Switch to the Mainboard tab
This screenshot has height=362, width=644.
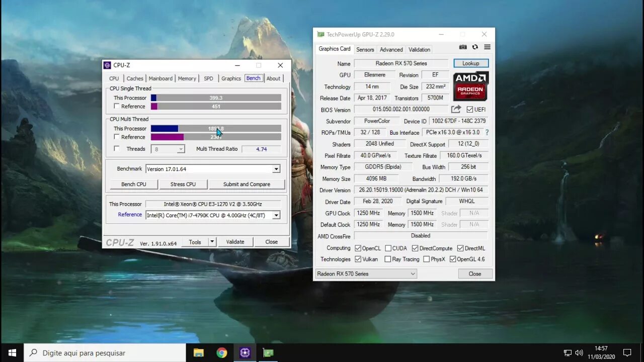(160, 78)
